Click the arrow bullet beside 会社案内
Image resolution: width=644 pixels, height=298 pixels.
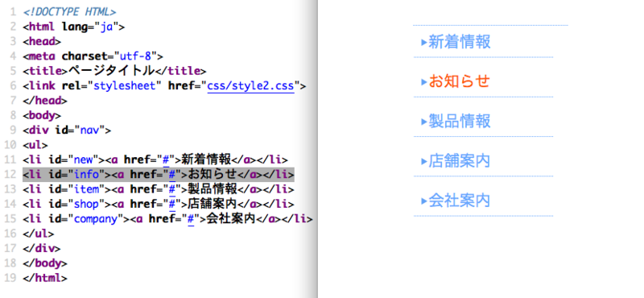coord(424,201)
